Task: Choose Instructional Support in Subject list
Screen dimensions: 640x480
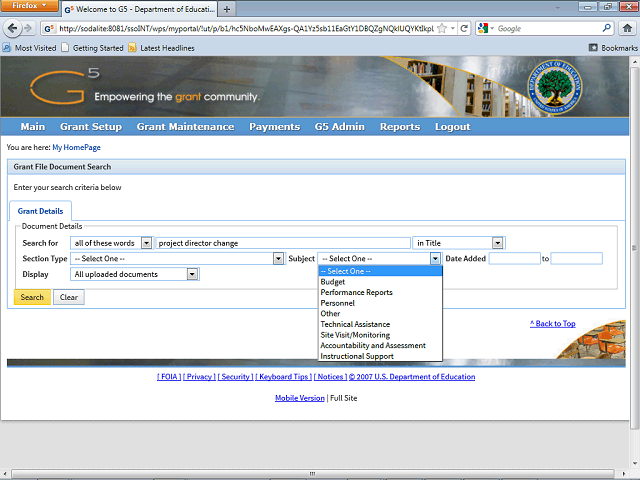Action: [380, 356]
